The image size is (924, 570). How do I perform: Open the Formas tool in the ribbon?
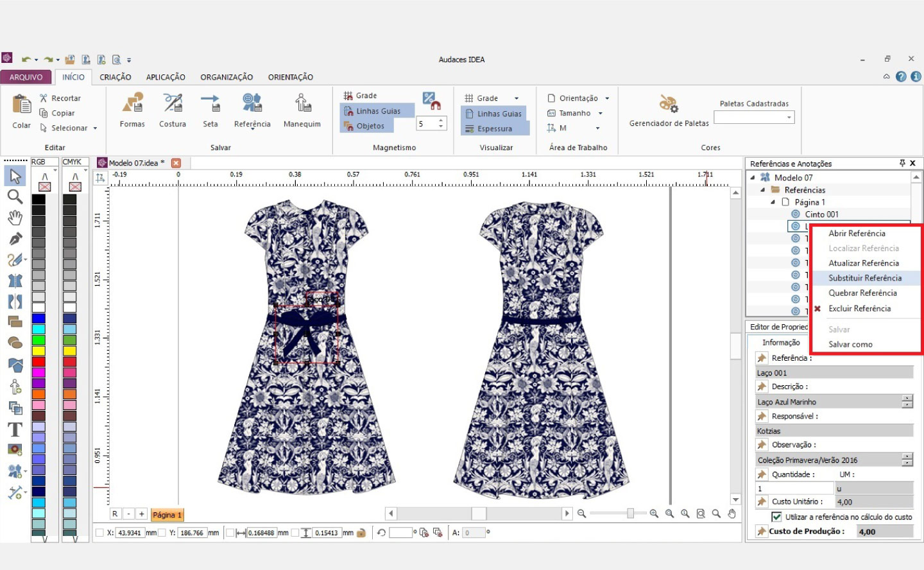(x=132, y=110)
